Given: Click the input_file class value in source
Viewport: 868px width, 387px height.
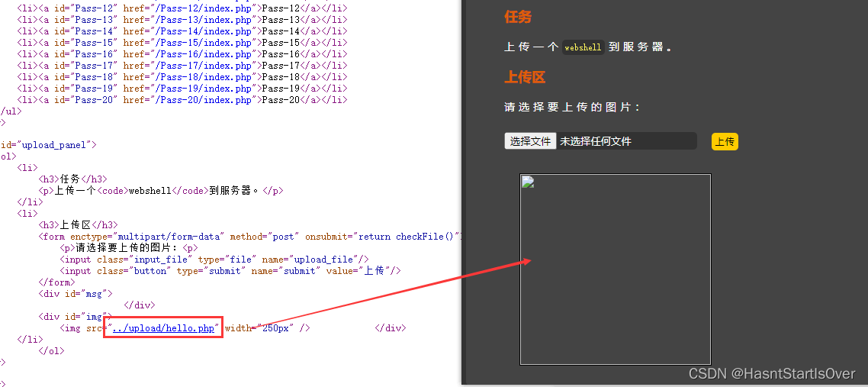Looking at the screenshot, I should pyautogui.click(x=161, y=260).
